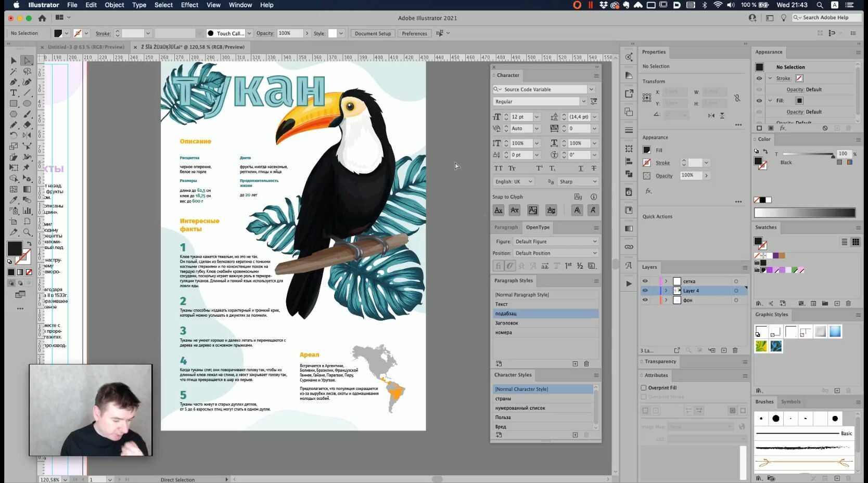Viewport: 868px width, 483px height.
Task: Select the Zoom tool
Action: (x=27, y=232)
